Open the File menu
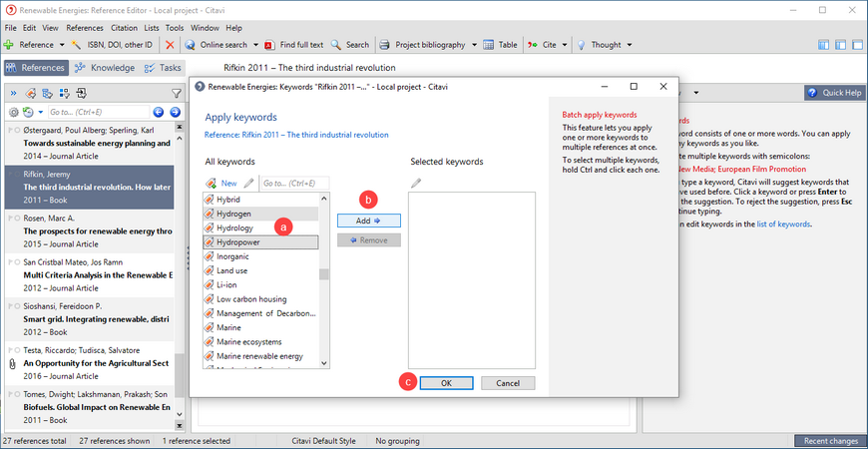The height and width of the screenshot is (449, 868). point(11,28)
